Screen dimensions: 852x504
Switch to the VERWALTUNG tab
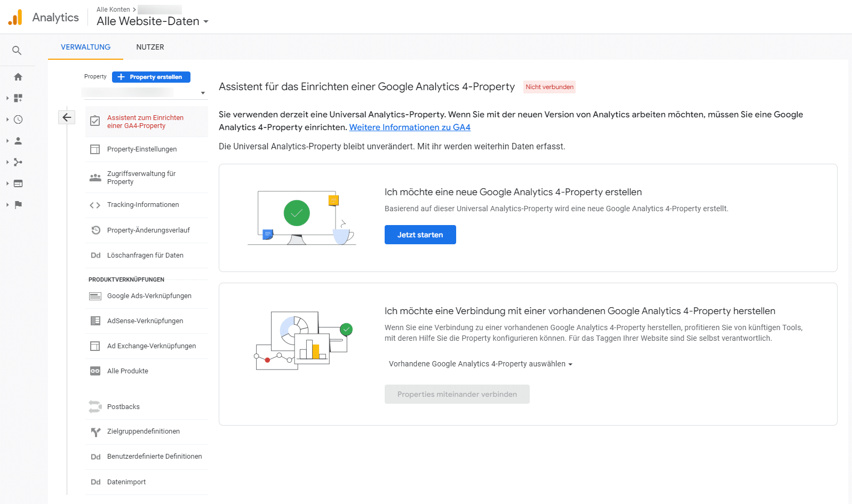pos(85,47)
